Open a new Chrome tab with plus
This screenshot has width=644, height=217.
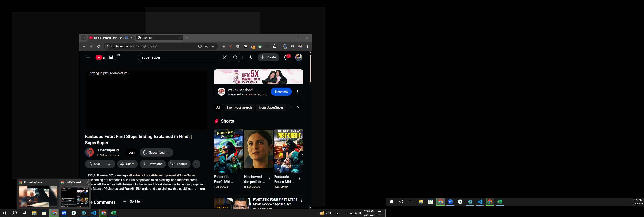coord(187,38)
